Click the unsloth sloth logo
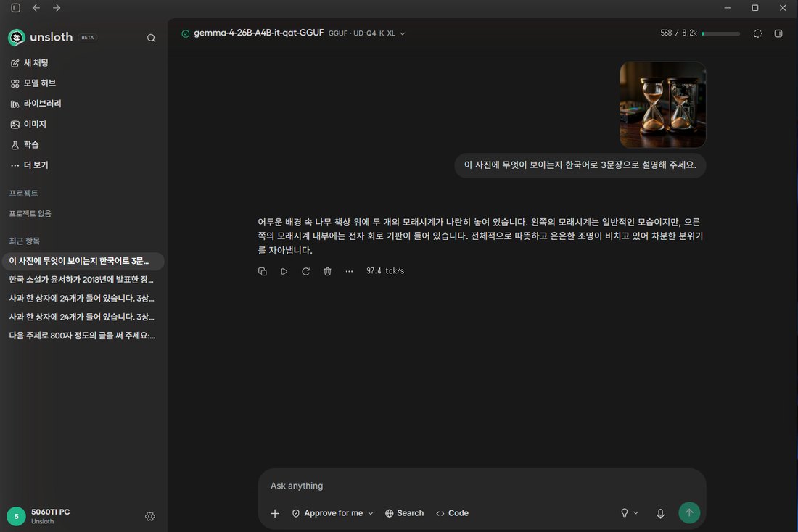Screen dimensions: 798x532 pos(16,37)
